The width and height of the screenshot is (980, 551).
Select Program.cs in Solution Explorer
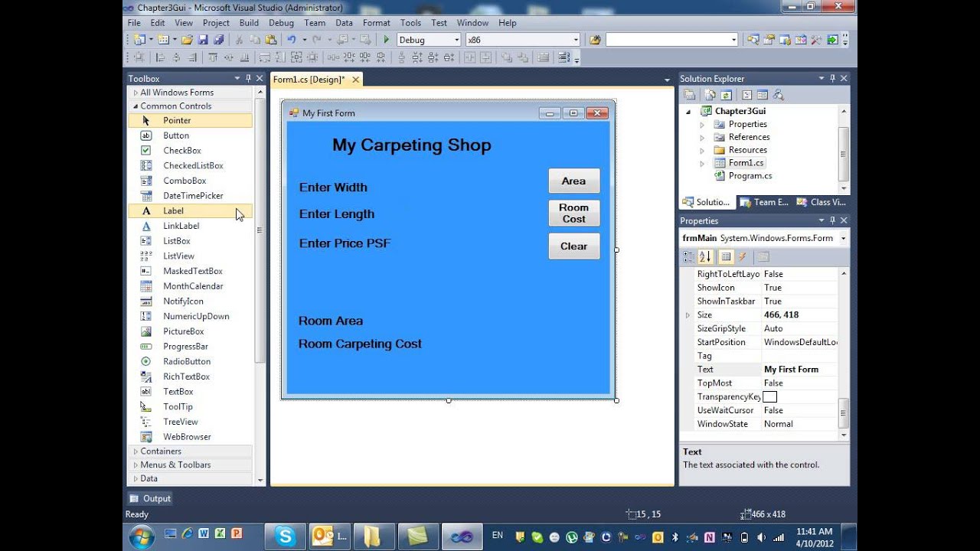pos(750,176)
